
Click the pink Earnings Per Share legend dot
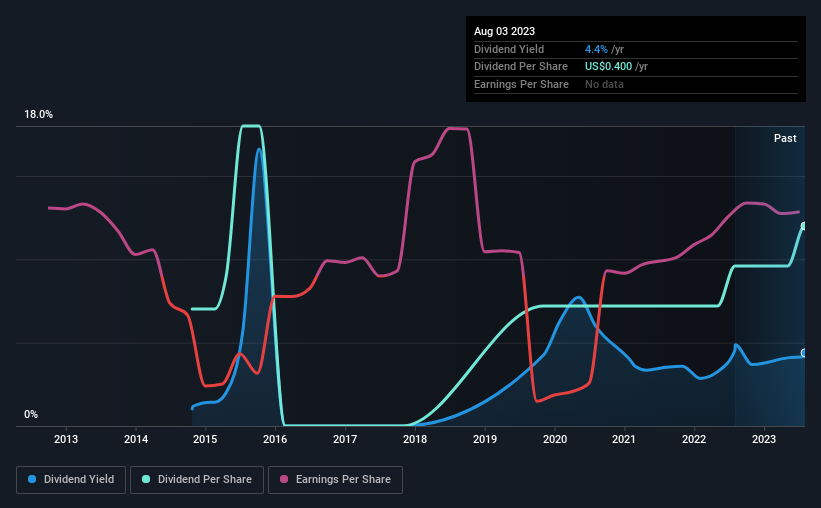[x=284, y=479]
